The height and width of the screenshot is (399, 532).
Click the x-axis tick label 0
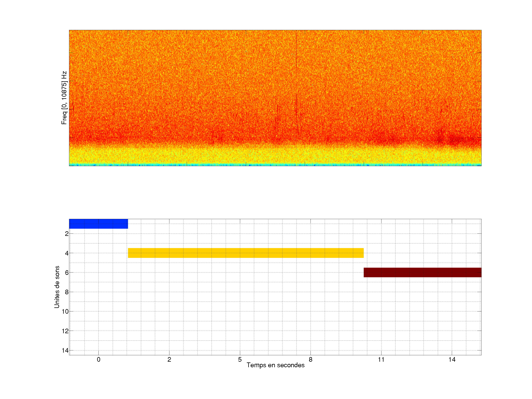point(98,359)
